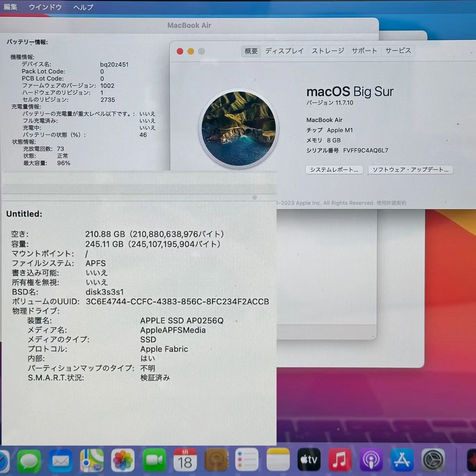Screen dimensions: 476x476
Task: Open the Reminders app
Action: [247, 459]
